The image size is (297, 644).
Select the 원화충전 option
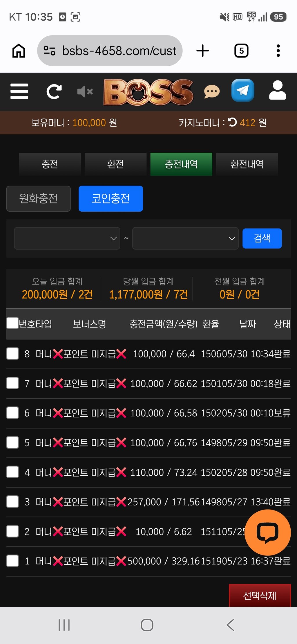click(38, 199)
